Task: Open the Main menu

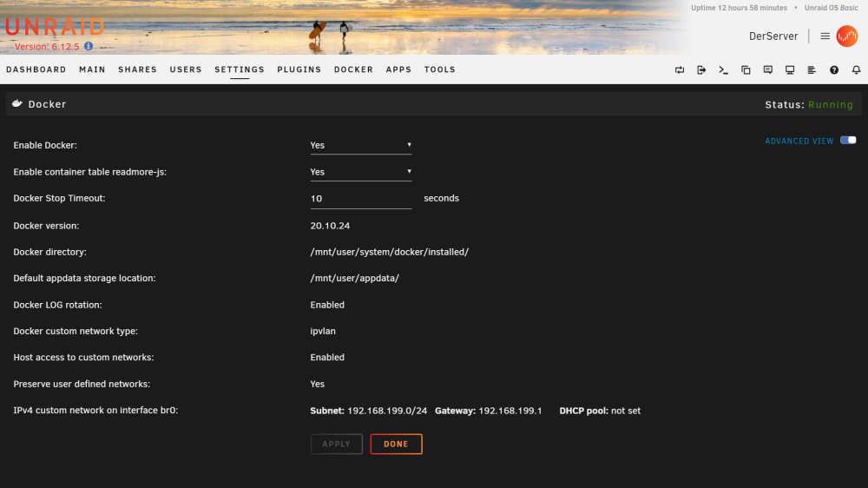Action: click(92, 69)
